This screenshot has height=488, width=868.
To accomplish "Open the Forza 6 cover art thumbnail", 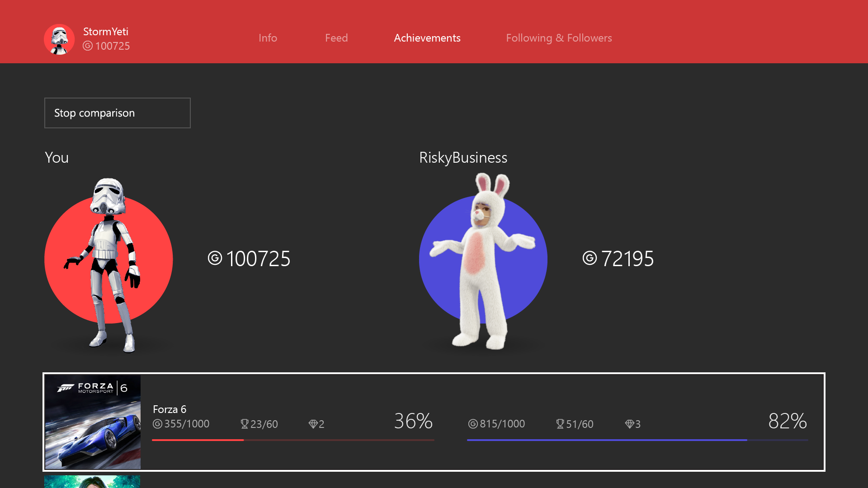I will 93,422.
